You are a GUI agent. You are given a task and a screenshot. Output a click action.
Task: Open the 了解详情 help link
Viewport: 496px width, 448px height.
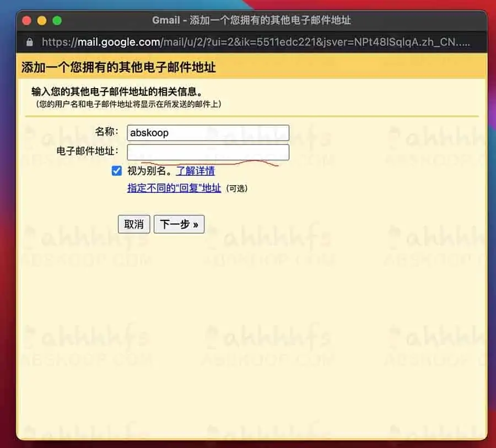tap(195, 171)
